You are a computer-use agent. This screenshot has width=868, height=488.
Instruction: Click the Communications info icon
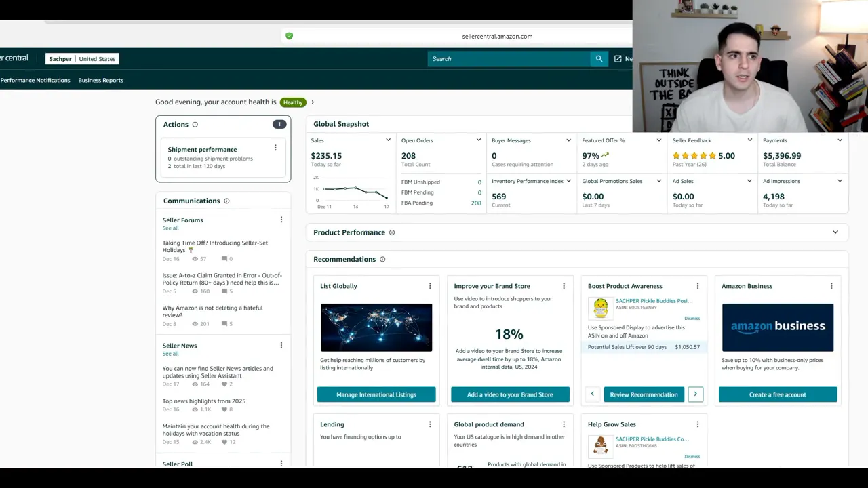point(226,201)
